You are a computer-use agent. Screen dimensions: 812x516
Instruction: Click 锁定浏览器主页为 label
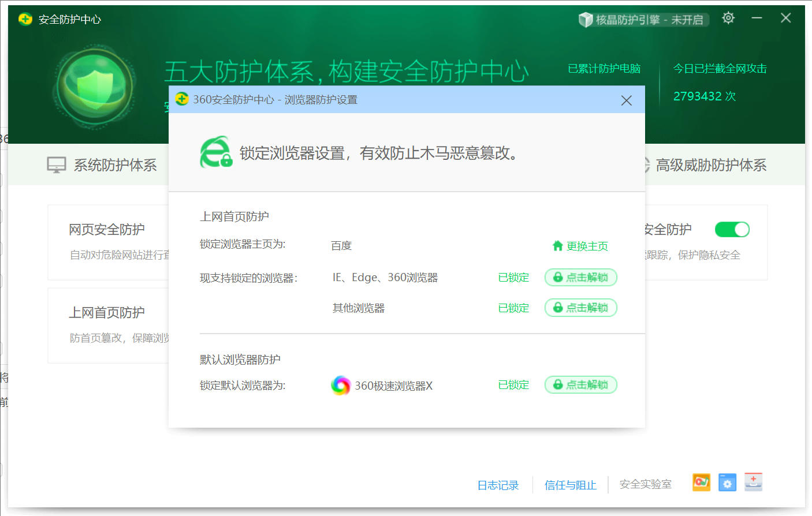pyautogui.click(x=243, y=245)
